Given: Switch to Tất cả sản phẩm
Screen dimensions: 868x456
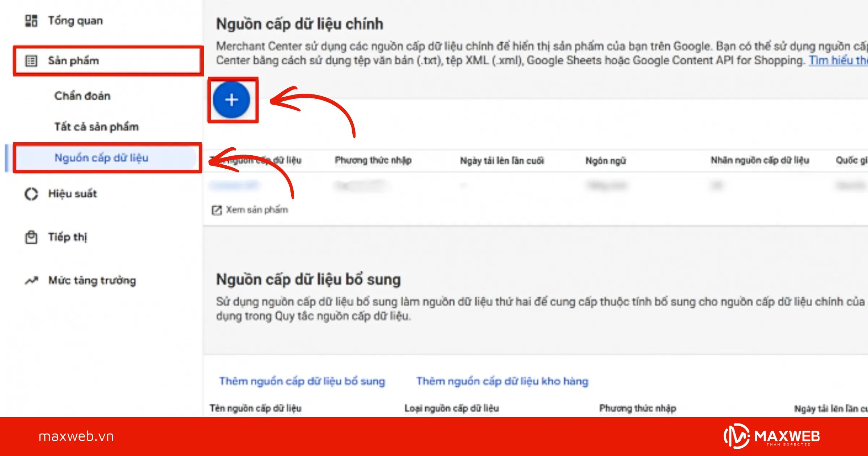Looking at the screenshot, I should click(x=96, y=127).
